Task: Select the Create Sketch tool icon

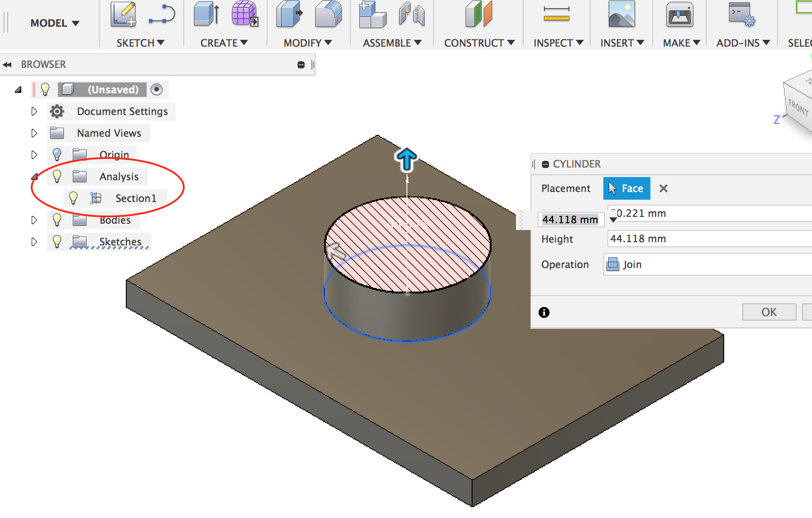Action: tap(123, 14)
